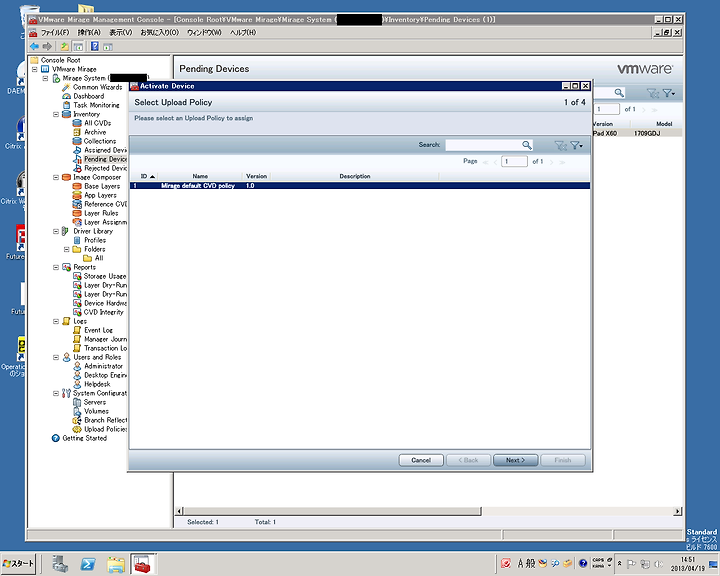Screen dimensions: 720x576
Task: Collapse the System Configuration tree node
Action: click(56, 393)
